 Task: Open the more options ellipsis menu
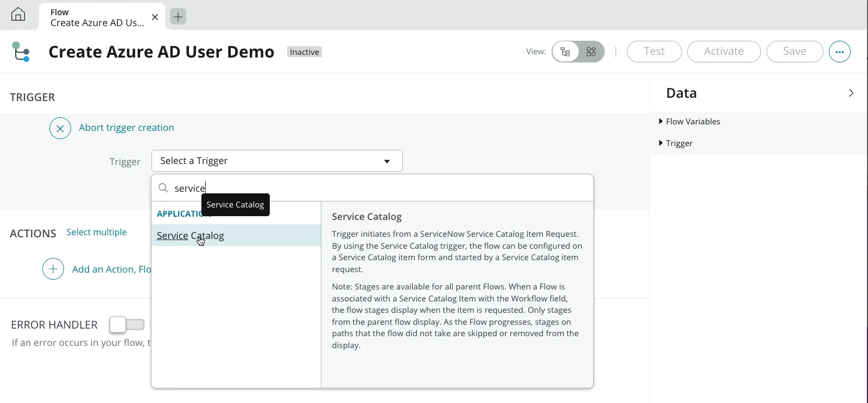point(839,52)
